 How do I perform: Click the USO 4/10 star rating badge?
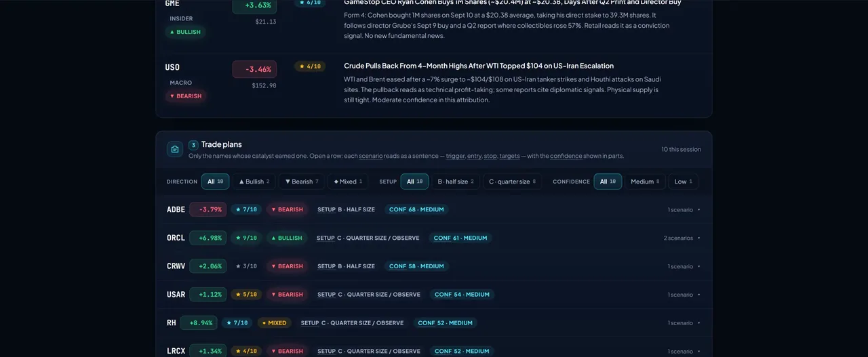point(310,66)
